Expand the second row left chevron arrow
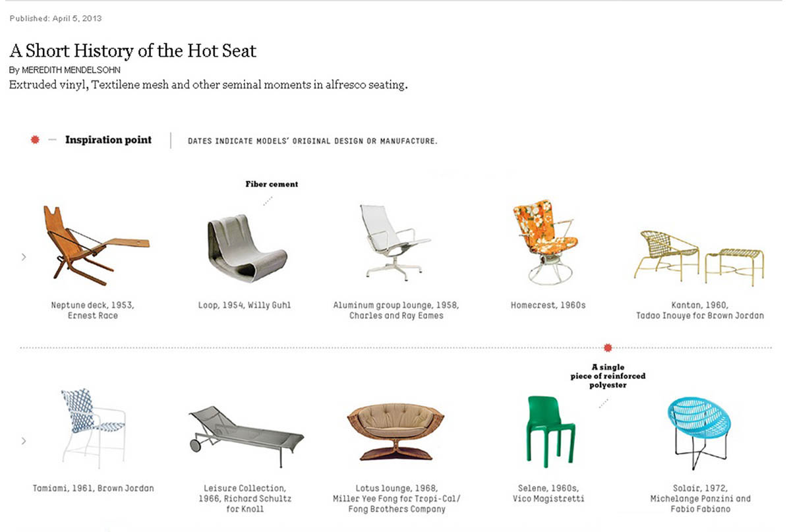Screen dimensions: 791x532 24,440
